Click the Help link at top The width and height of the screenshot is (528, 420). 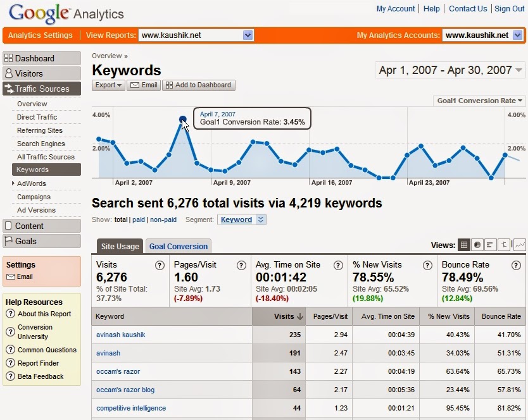click(x=431, y=9)
